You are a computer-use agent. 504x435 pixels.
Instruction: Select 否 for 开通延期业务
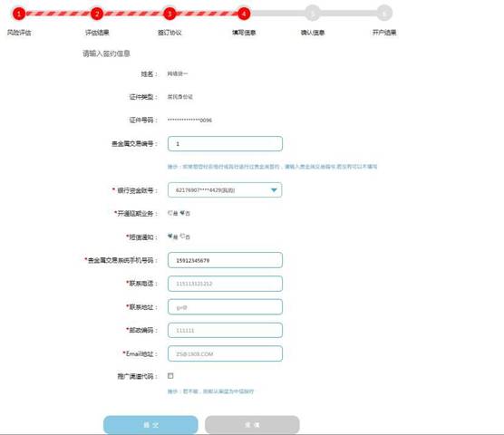click(182, 213)
